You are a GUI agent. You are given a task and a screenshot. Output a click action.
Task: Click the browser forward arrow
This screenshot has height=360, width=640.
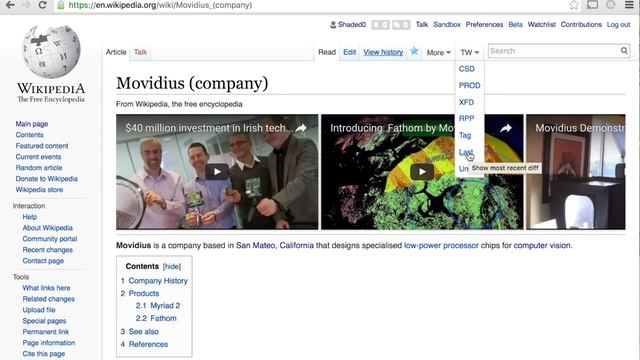(26, 5)
